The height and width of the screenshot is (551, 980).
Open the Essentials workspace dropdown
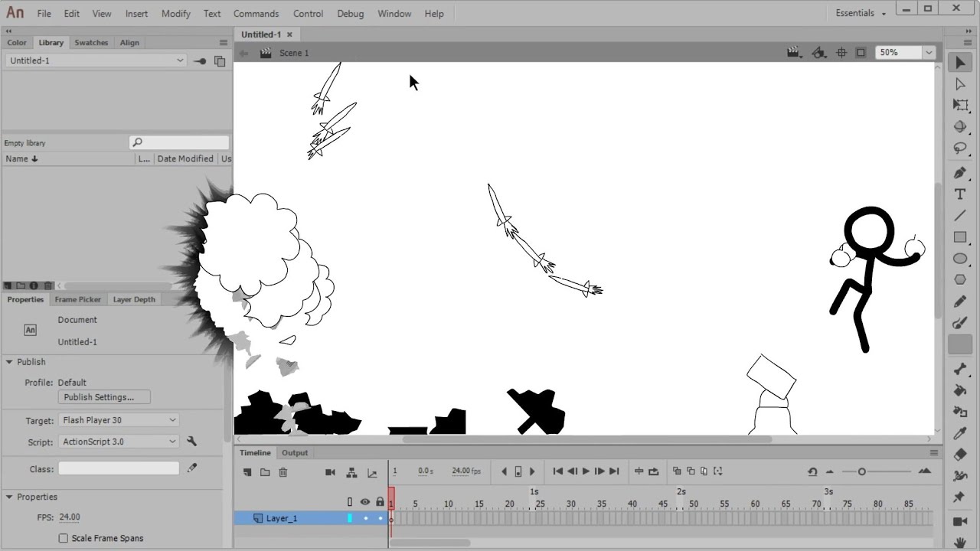pos(861,13)
